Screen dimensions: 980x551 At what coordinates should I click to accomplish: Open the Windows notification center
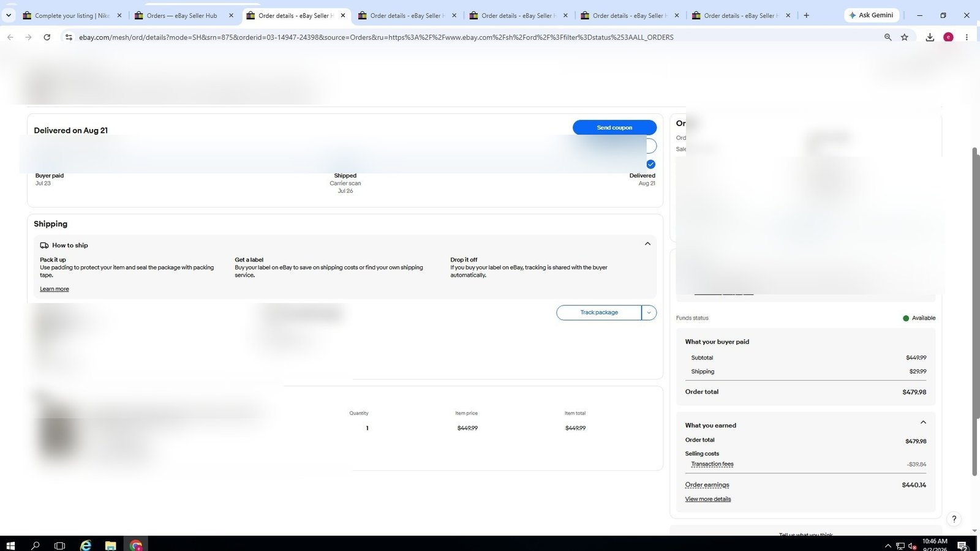pos(962,545)
